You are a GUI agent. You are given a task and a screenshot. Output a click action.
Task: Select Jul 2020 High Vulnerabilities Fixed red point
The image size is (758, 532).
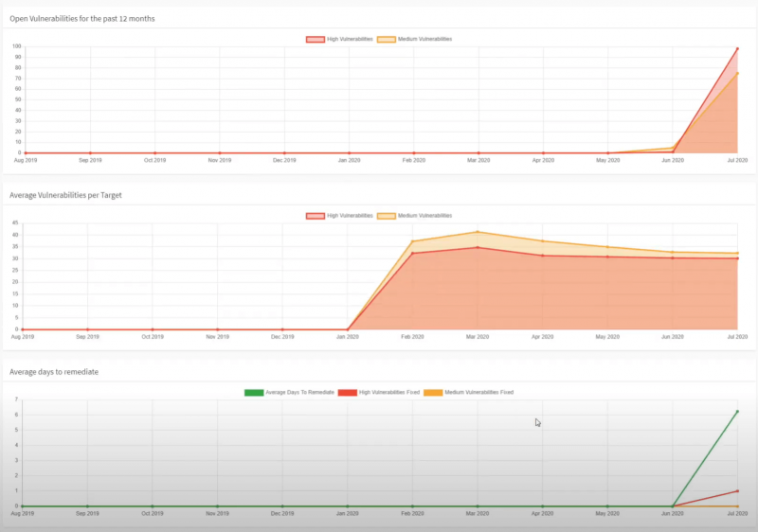pyautogui.click(x=737, y=490)
